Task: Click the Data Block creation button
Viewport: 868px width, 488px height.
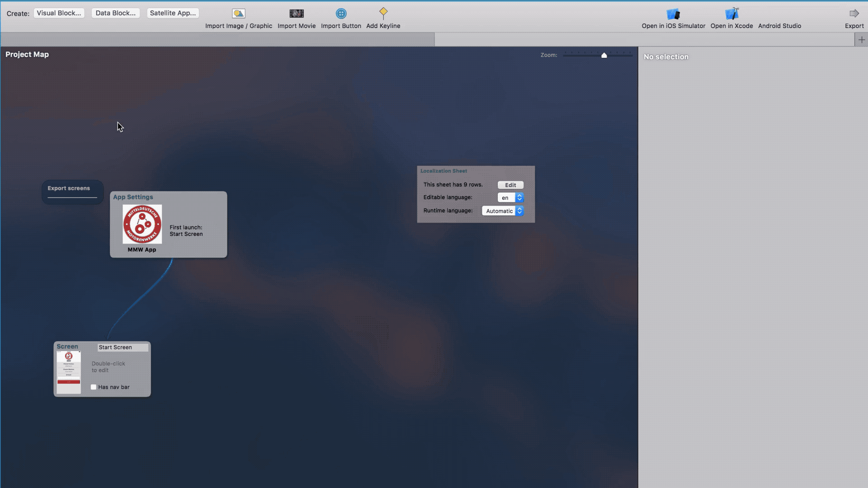Action: click(116, 13)
